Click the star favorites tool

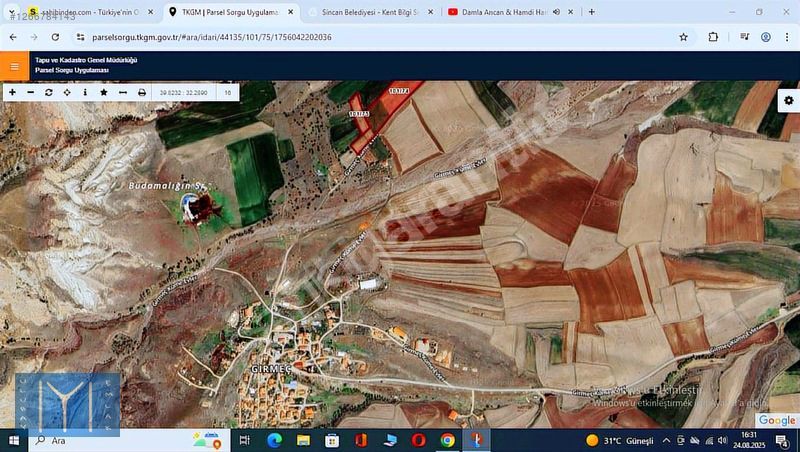coord(104,92)
